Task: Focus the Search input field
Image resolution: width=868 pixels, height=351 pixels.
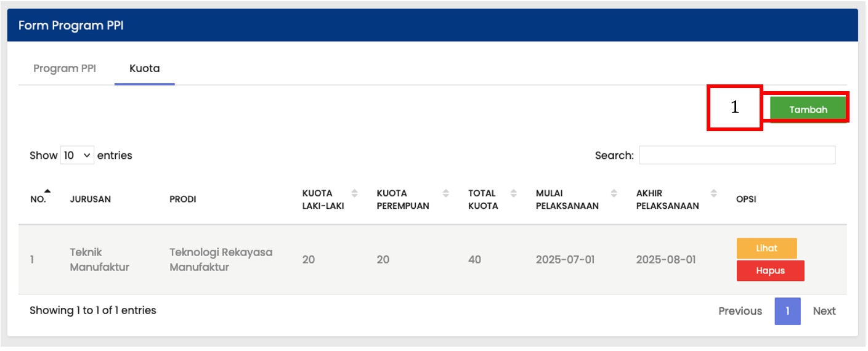Action: tap(737, 155)
